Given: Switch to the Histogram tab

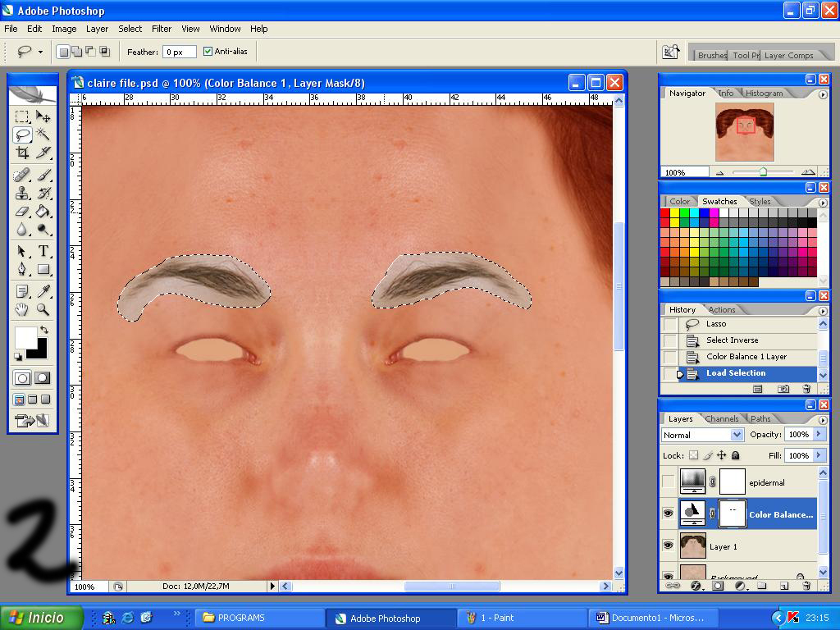Looking at the screenshot, I should coord(764,94).
